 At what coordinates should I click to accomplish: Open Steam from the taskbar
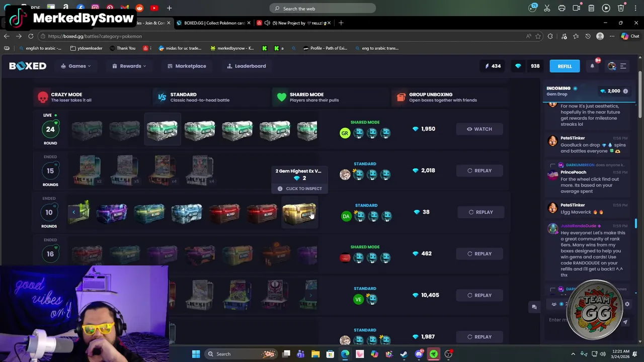point(404,354)
